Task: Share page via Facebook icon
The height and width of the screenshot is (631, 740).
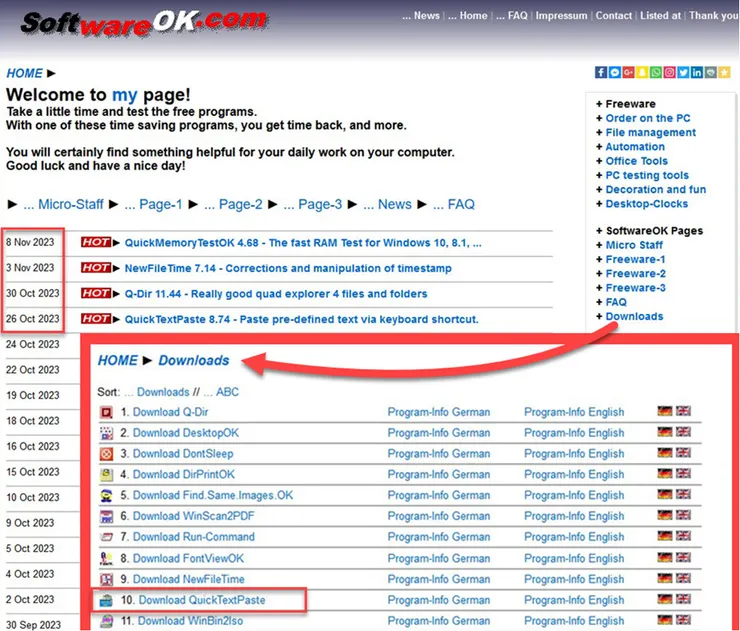Action: coord(600,72)
